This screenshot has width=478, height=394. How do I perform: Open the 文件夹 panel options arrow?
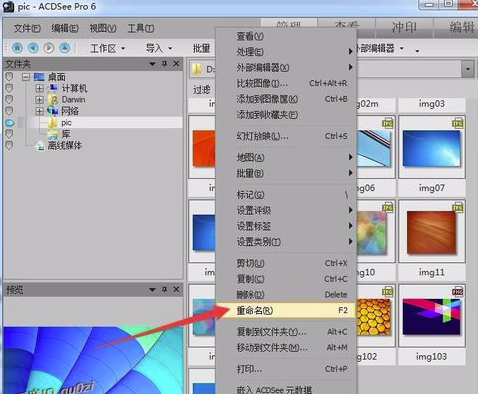[152, 64]
